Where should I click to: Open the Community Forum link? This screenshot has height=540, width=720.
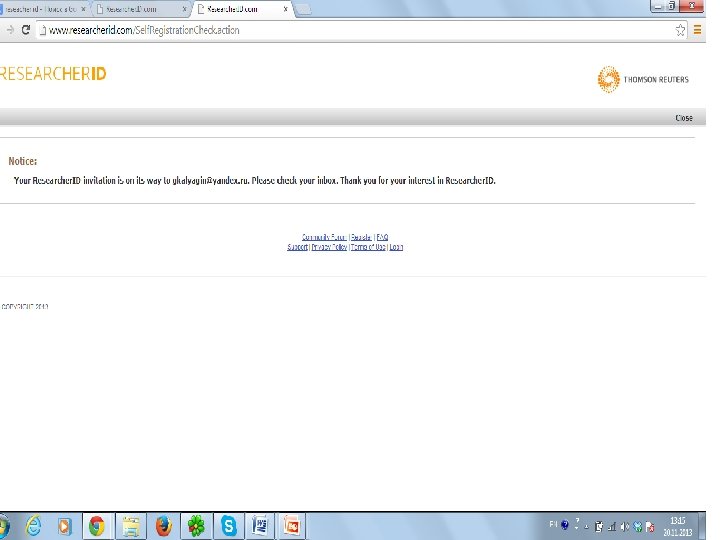pyautogui.click(x=324, y=237)
